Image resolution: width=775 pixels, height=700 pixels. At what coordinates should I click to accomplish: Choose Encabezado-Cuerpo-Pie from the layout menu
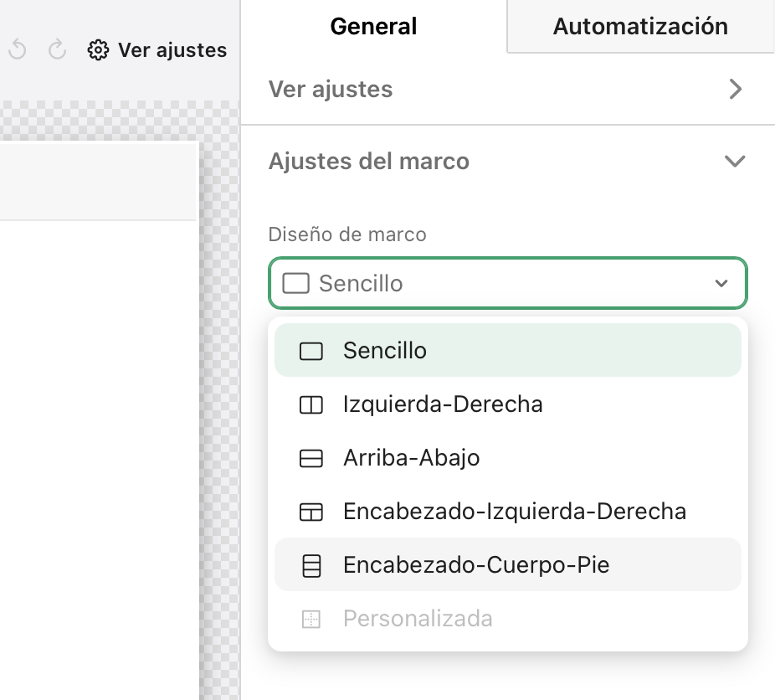476,565
